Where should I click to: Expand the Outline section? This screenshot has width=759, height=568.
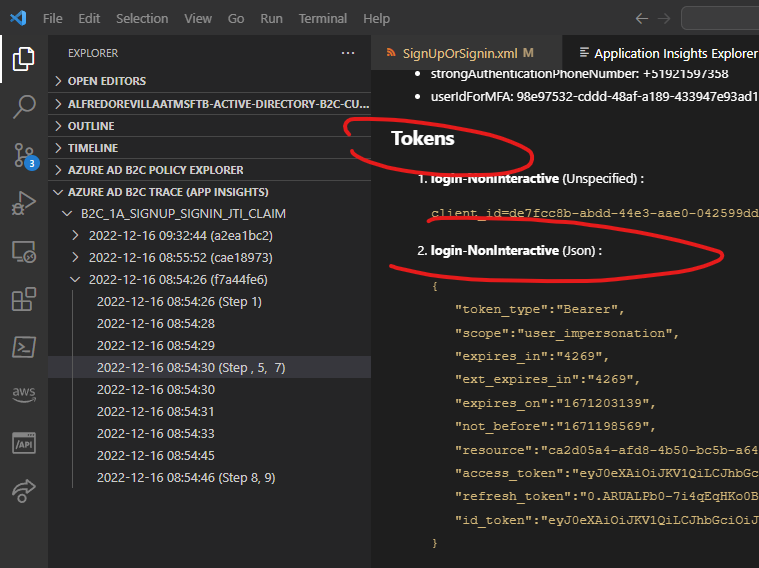point(210,126)
